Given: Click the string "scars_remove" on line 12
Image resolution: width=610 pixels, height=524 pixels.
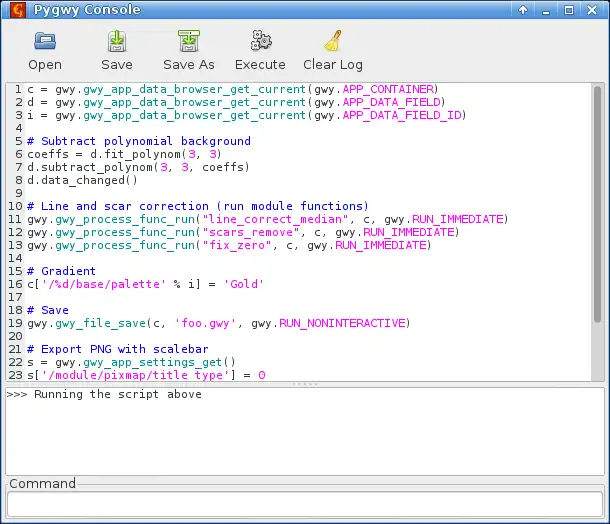Looking at the screenshot, I should (x=251, y=232).
